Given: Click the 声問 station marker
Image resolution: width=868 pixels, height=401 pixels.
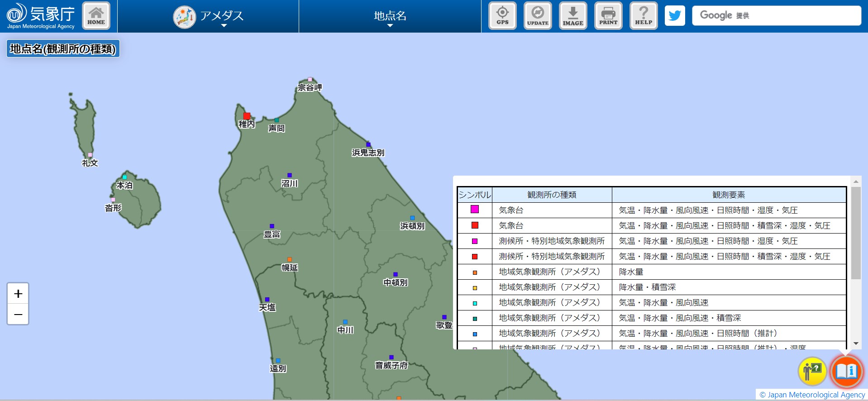Looking at the screenshot, I should pos(277,120).
